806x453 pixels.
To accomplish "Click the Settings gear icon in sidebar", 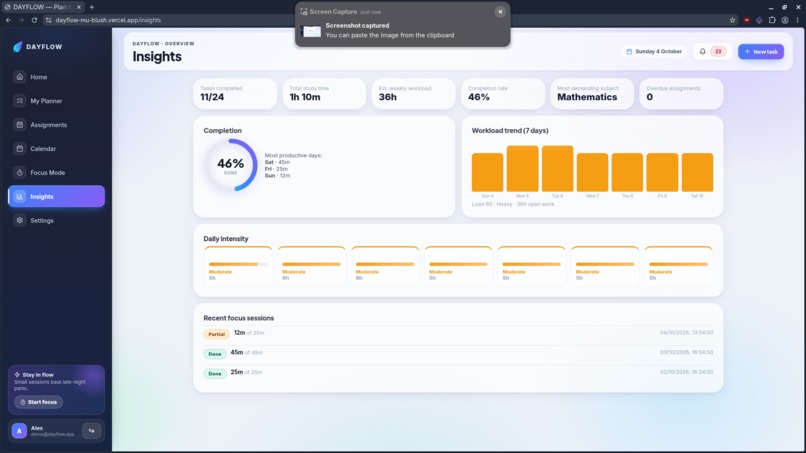I will point(20,221).
